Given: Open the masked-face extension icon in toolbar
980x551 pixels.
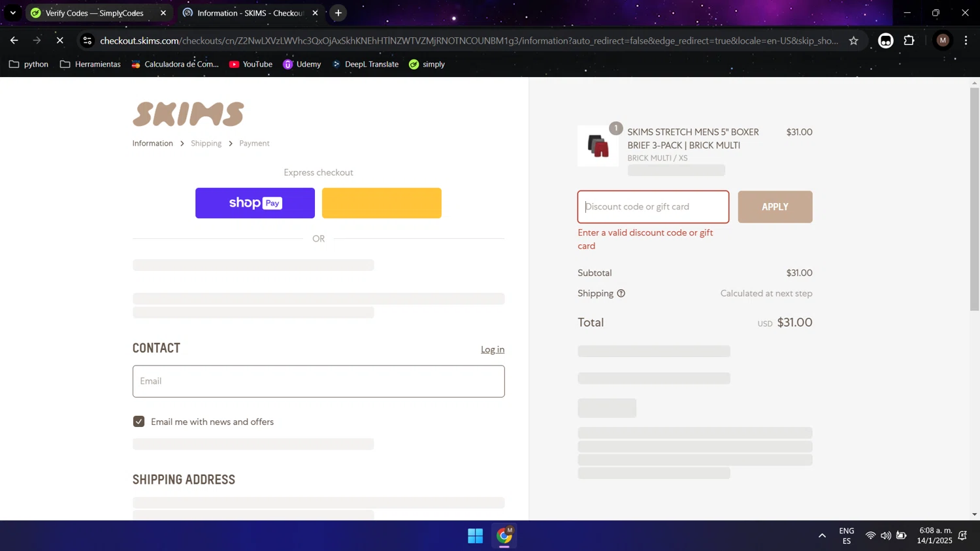Looking at the screenshot, I should (885, 40).
